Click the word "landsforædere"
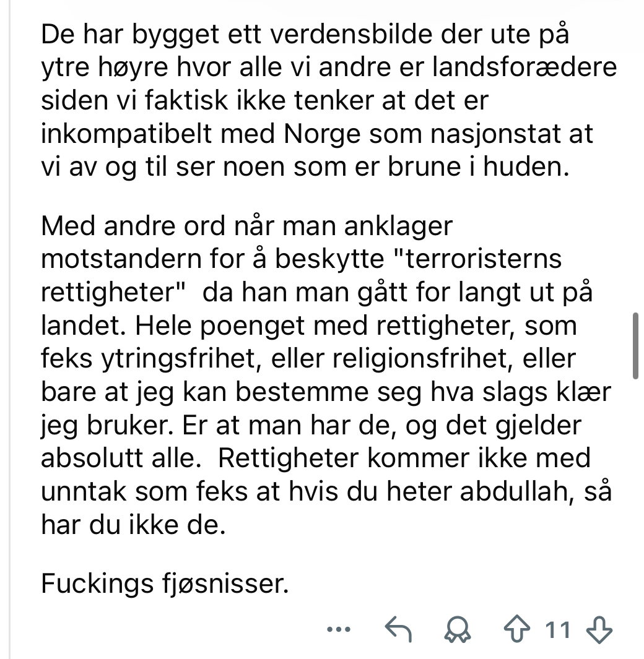644x659 pixels. coord(524,67)
